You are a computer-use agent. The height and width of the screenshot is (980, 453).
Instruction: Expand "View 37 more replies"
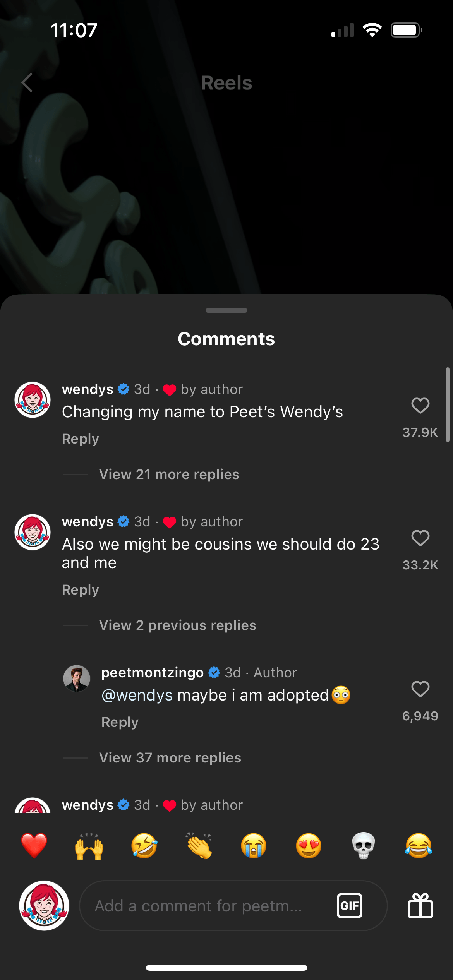click(x=170, y=758)
